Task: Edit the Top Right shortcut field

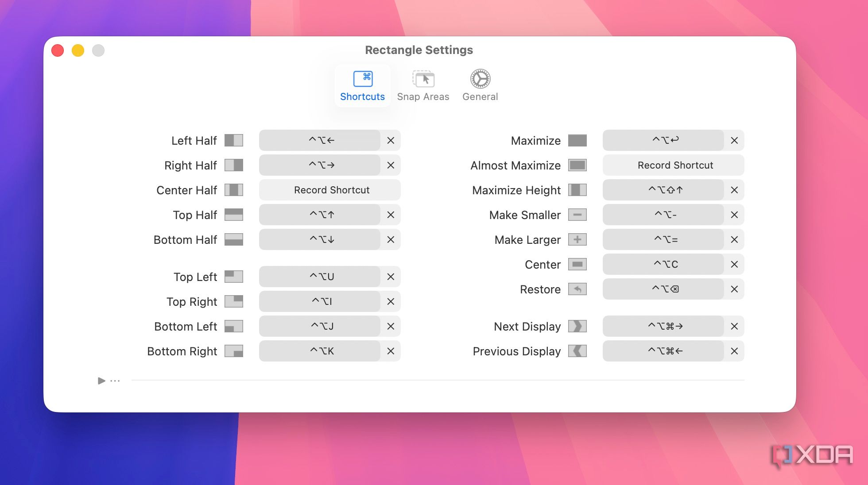Action: pos(320,301)
